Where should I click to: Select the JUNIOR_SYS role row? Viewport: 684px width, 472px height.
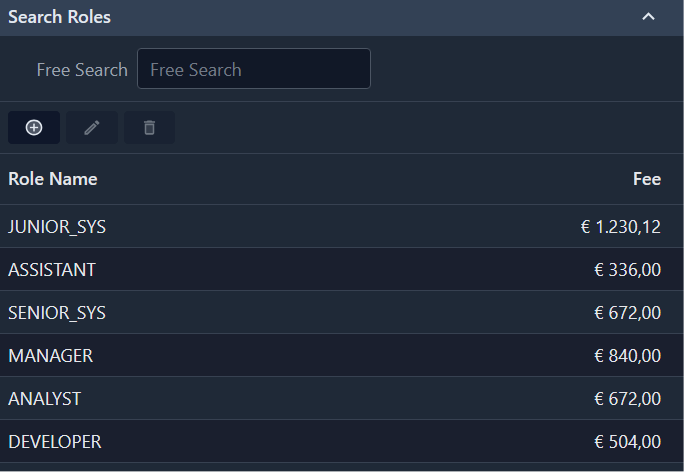[x=57, y=227]
